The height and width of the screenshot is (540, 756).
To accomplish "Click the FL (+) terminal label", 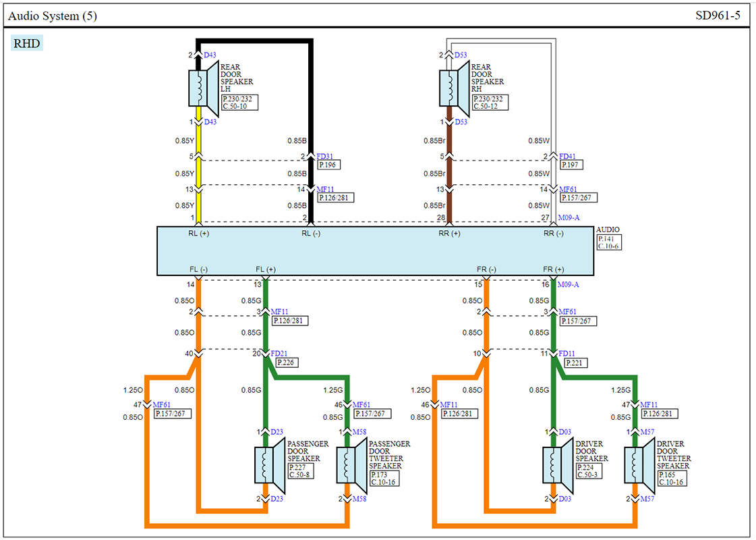I will coord(266,270).
